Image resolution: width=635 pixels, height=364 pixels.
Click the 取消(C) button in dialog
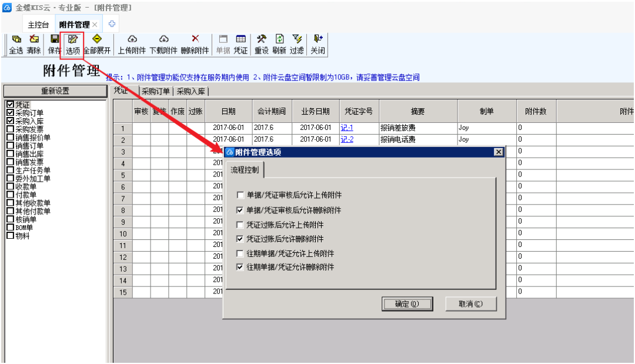(x=470, y=304)
